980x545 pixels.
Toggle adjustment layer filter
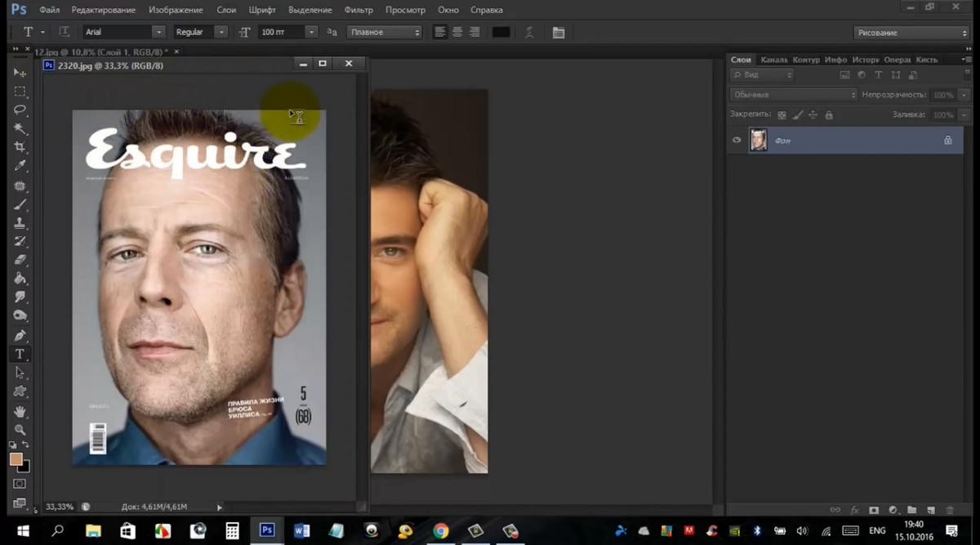862,74
